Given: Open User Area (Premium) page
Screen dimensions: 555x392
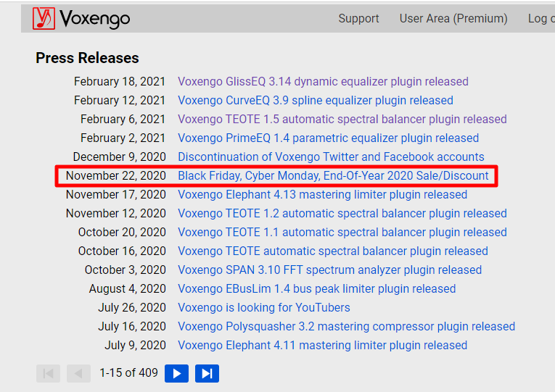Looking at the screenshot, I should click(453, 19).
